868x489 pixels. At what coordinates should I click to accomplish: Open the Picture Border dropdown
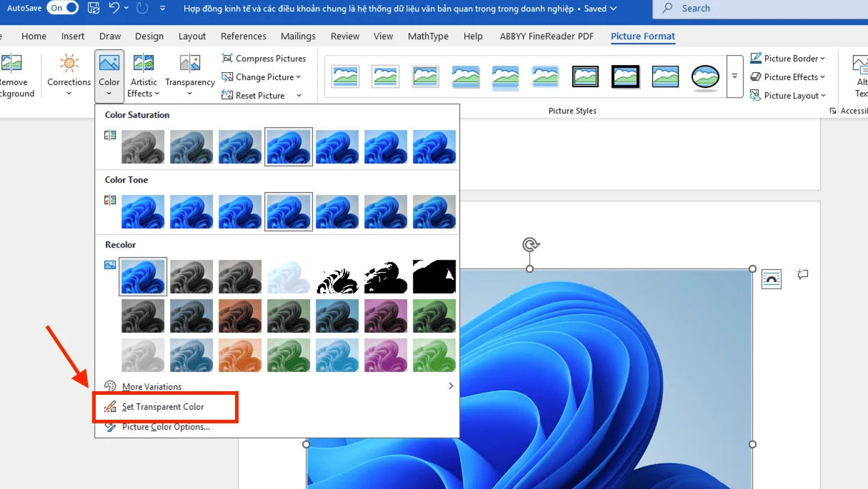point(788,59)
